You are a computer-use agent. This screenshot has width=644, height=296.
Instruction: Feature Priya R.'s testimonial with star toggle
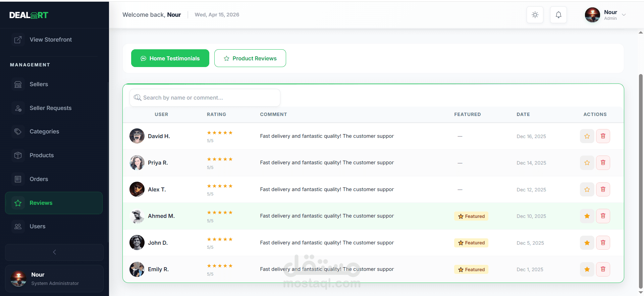(587, 163)
